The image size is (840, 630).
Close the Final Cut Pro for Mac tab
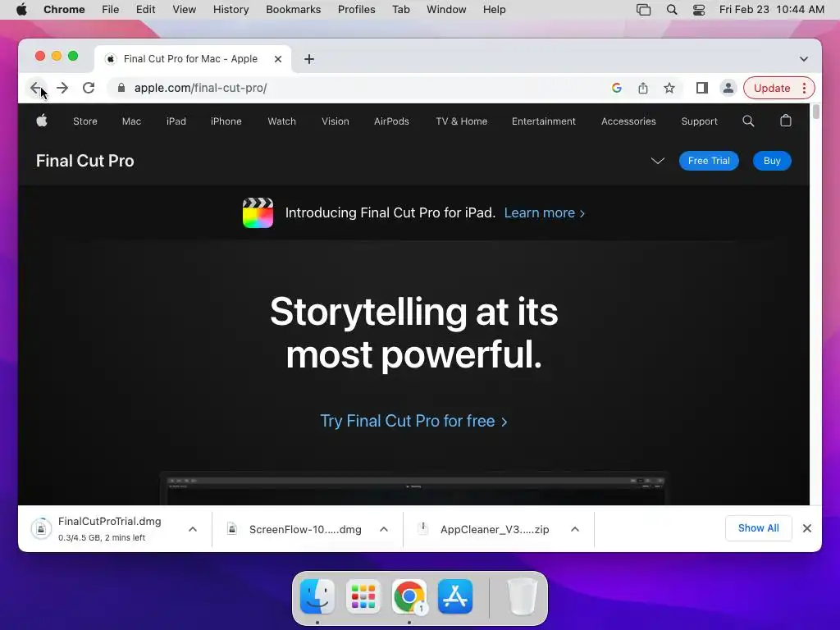277,59
